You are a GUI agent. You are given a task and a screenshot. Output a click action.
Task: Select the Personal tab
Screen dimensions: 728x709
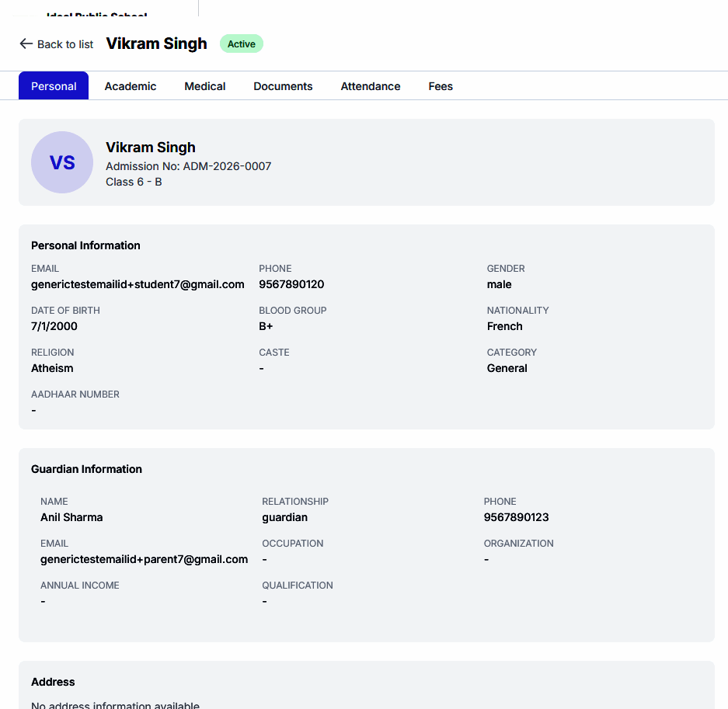pos(54,86)
